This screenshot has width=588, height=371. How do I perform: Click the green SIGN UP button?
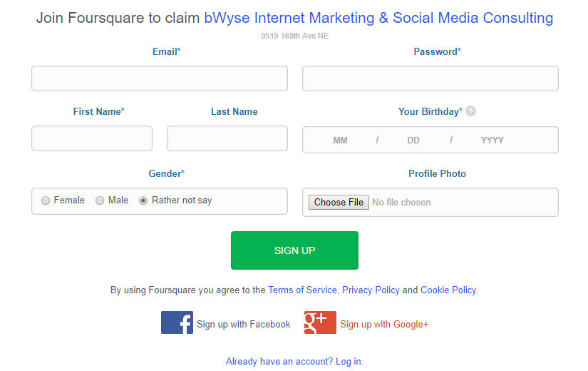click(294, 250)
